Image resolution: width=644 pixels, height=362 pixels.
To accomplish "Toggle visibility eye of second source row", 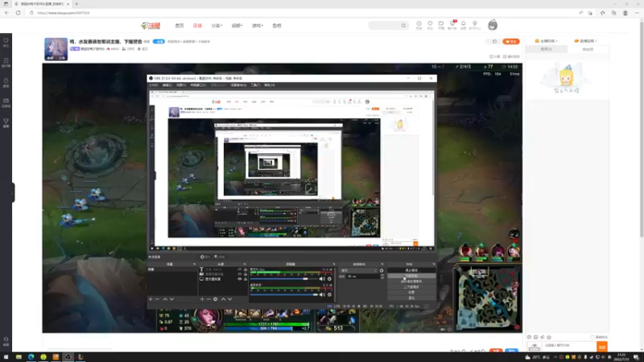I will click(240, 274).
